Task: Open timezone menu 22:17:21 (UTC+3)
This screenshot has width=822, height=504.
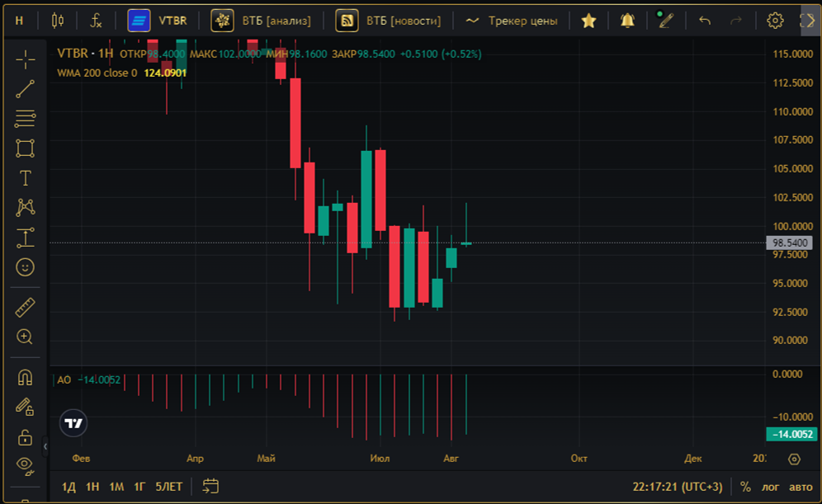Action: (x=678, y=487)
